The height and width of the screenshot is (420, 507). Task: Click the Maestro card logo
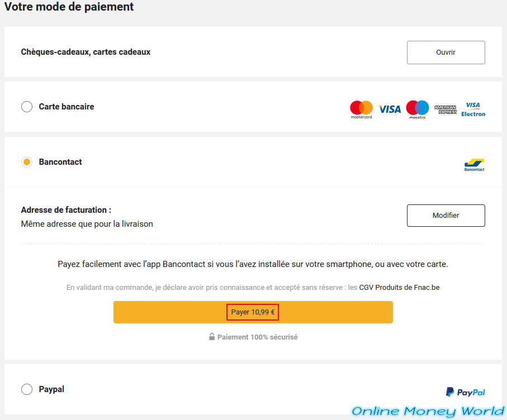point(417,109)
